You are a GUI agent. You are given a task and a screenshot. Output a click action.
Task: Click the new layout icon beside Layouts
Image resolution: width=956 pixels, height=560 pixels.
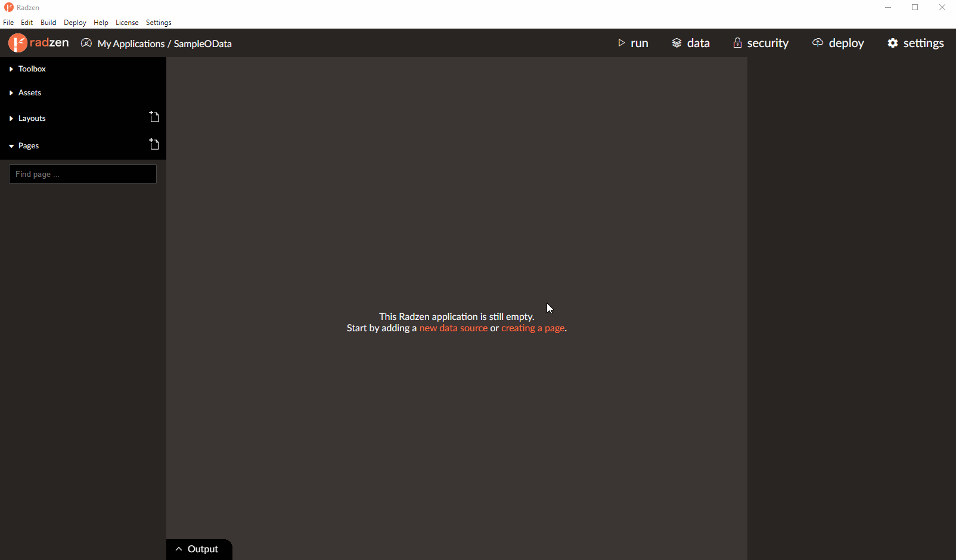click(154, 117)
